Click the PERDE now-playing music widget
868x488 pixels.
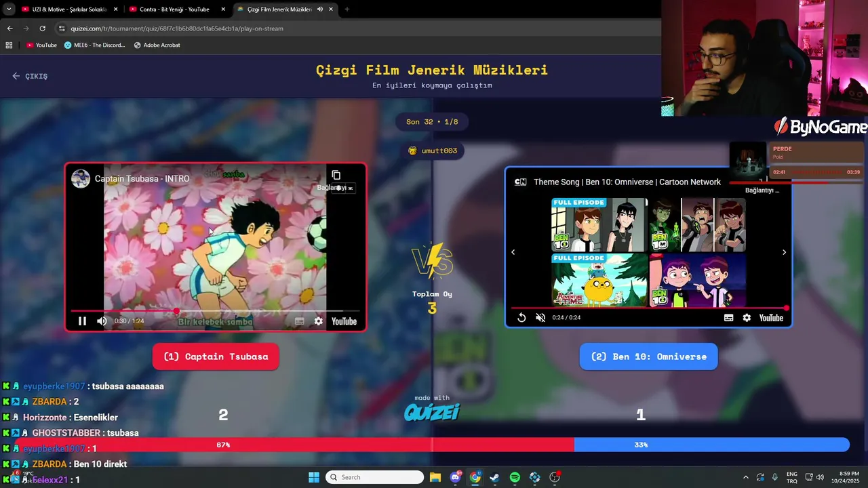coord(797,162)
